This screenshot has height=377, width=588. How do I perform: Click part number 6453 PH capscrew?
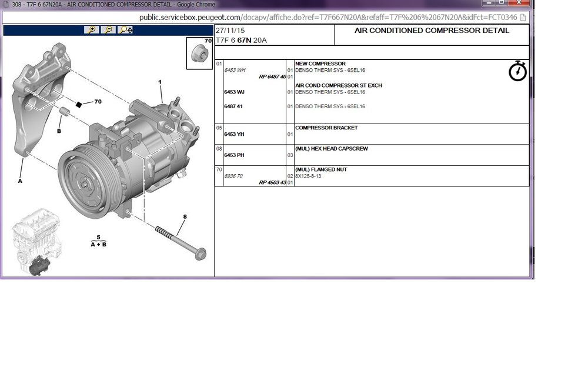coord(234,155)
